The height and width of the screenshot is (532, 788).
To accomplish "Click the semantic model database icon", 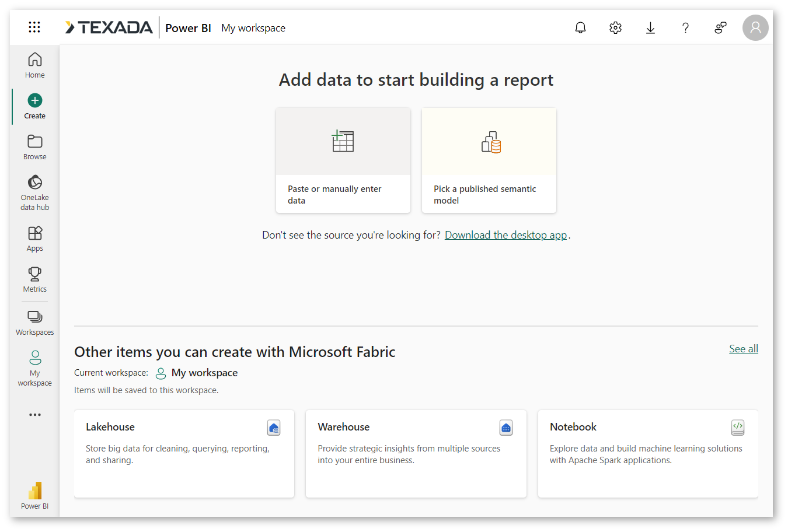I will [491, 142].
